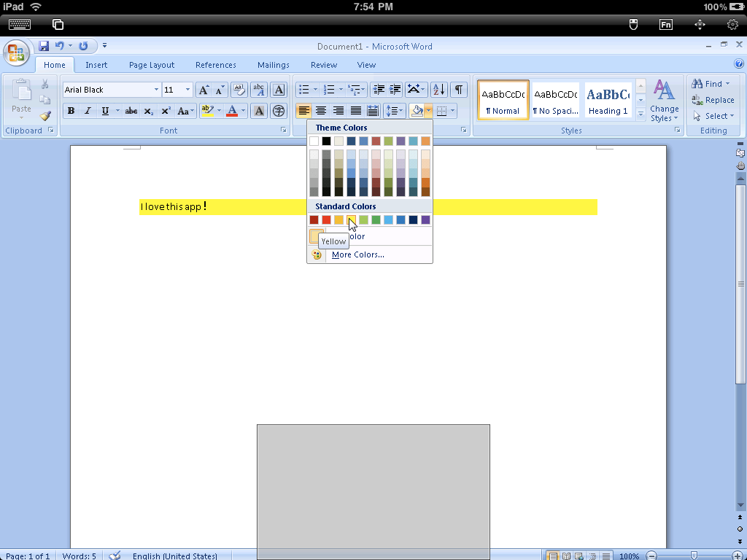Start a numbered list
Image resolution: width=747 pixels, height=560 pixels.
tap(329, 90)
